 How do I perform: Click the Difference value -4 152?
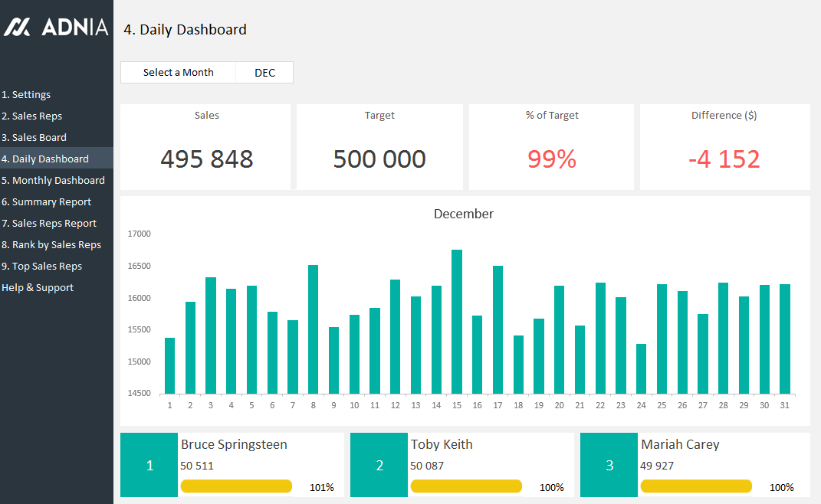724,159
